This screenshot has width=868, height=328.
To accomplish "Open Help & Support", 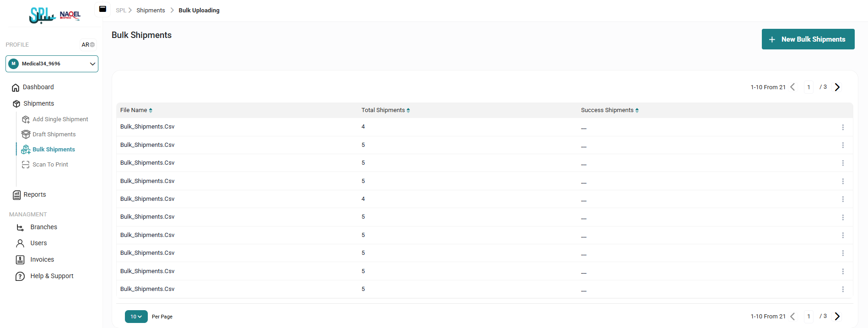I will pos(52,276).
